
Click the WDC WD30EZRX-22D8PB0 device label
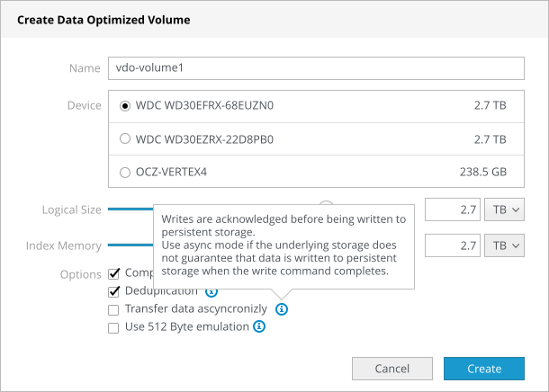(204, 139)
